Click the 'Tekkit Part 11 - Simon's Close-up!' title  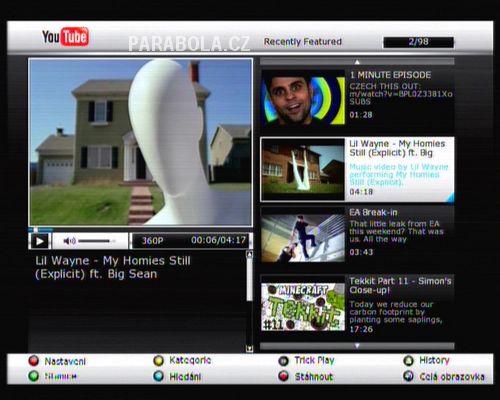(x=400, y=285)
